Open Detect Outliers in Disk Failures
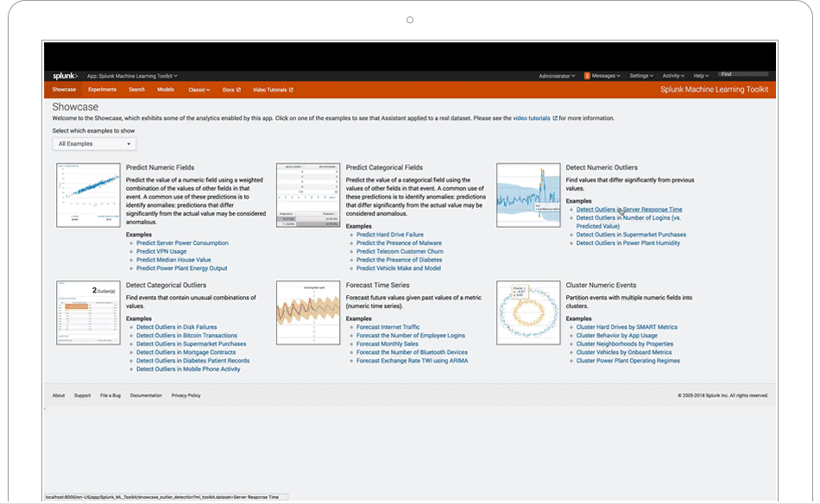 tap(177, 327)
